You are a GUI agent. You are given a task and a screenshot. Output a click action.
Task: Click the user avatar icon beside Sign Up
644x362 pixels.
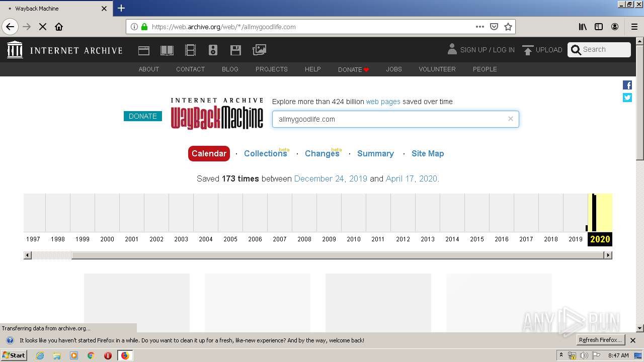[452, 49]
